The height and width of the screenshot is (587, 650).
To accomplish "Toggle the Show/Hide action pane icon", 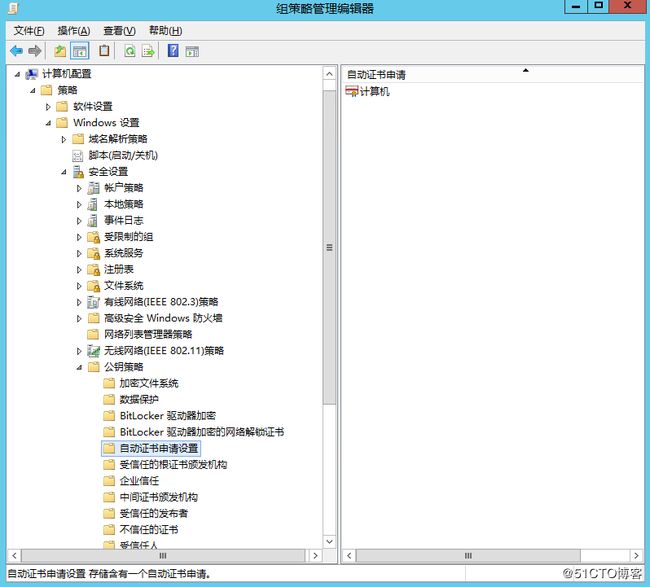I will point(192,52).
